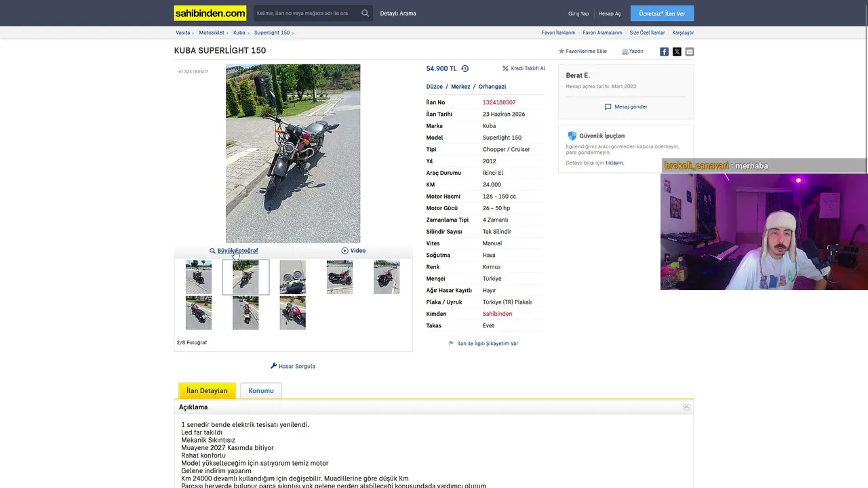
Task: Select fourth photo thumbnail in top row
Action: 340,277
